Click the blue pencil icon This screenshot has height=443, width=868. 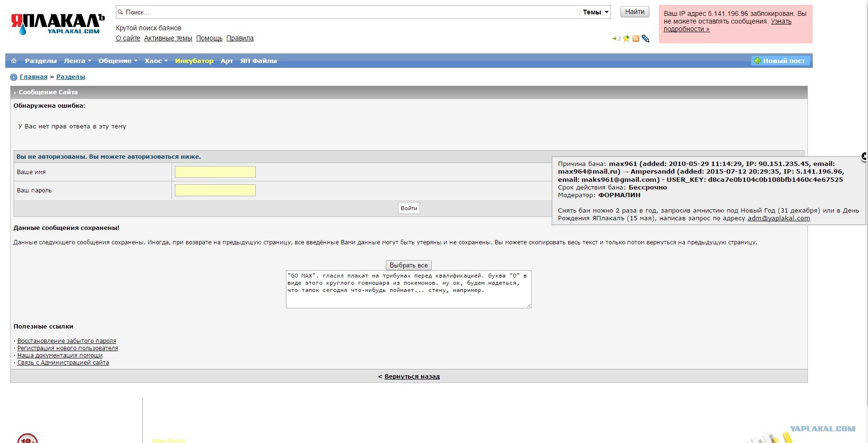tap(645, 38)
